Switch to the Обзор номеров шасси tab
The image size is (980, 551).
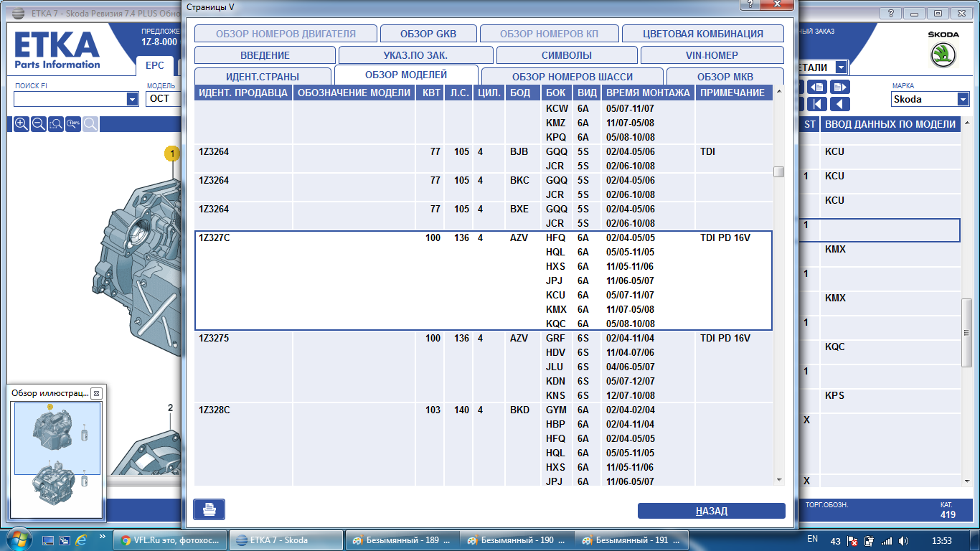tap(573, 77)
